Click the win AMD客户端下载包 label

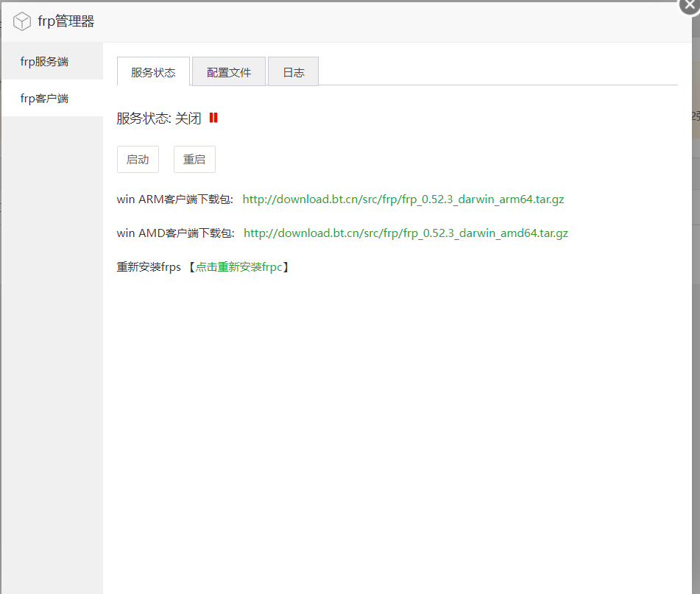point(175,233)
